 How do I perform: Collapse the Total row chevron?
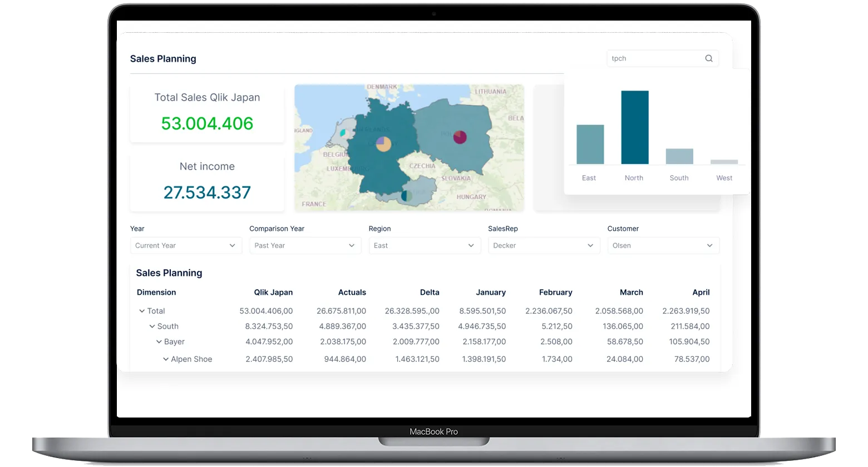pyautogui.click(x=142, y=311)
